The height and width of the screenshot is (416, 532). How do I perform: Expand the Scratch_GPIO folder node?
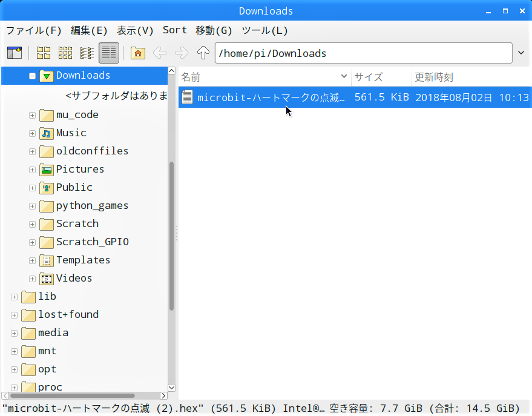click(32, 243)
